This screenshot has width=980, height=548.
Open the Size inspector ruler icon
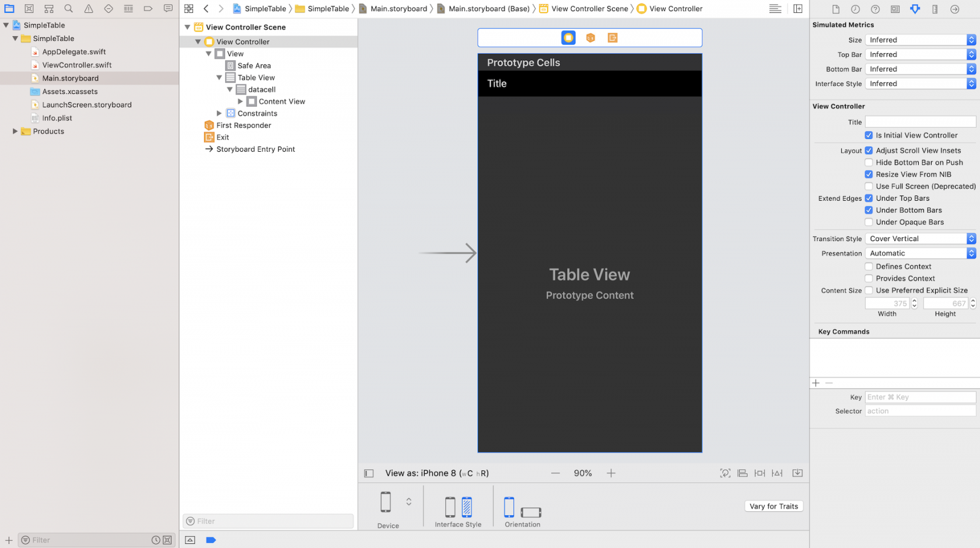(934, 9)
